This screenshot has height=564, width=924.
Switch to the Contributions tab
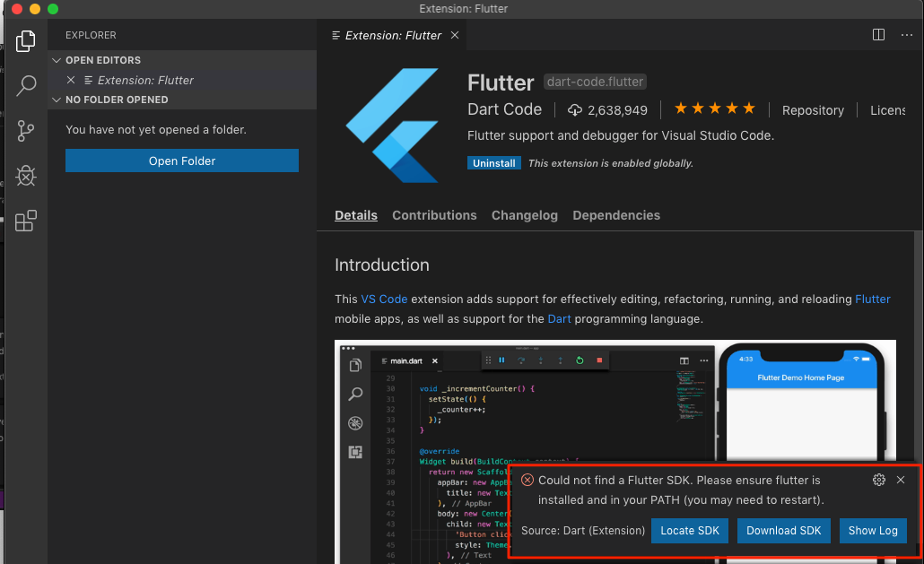pos(434,215)
